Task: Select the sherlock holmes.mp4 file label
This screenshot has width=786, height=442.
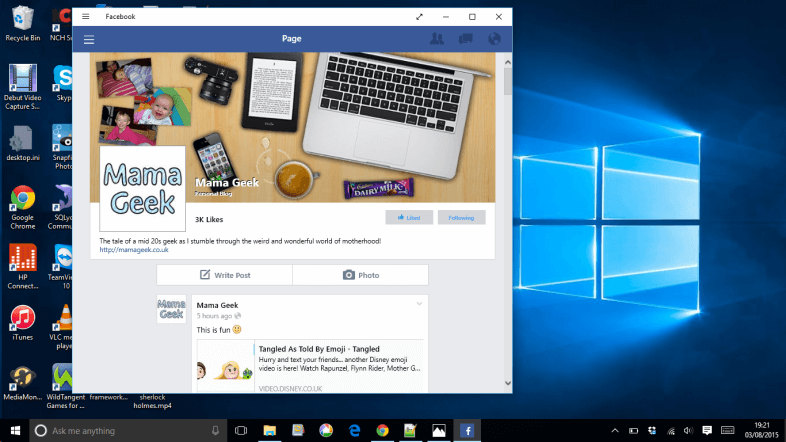Action: coord(152,401)
